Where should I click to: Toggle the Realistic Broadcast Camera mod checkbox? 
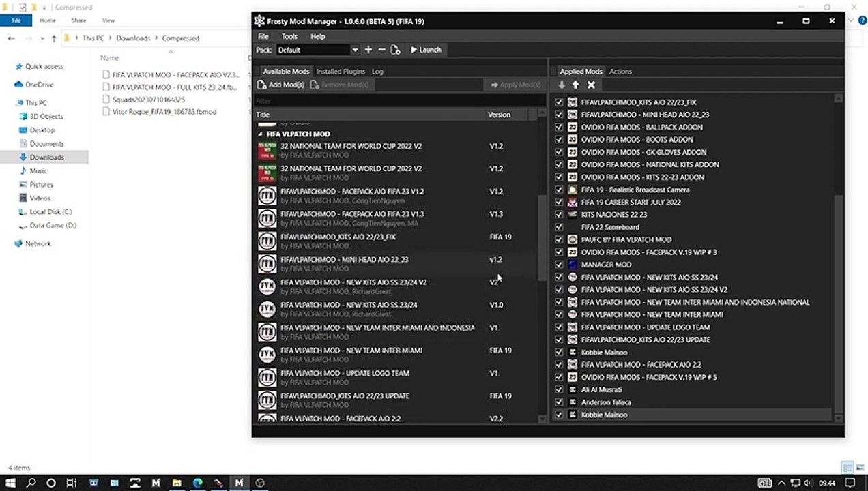pos(559,190)
